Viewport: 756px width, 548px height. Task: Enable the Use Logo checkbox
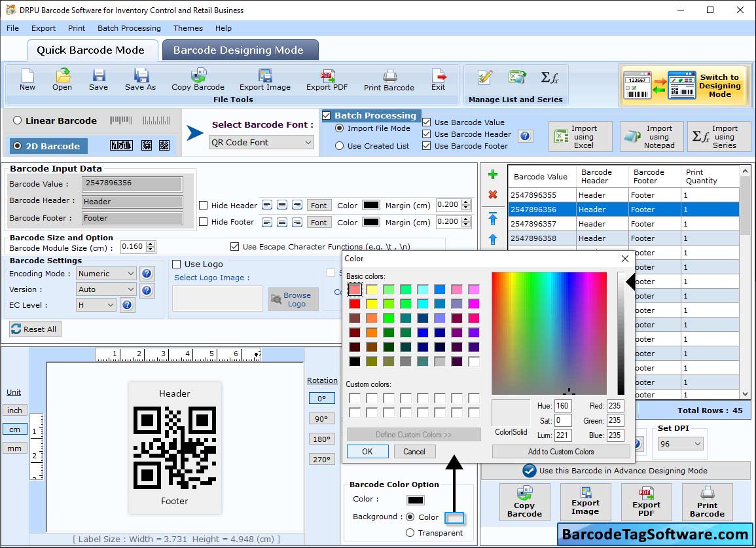(177, 264)
